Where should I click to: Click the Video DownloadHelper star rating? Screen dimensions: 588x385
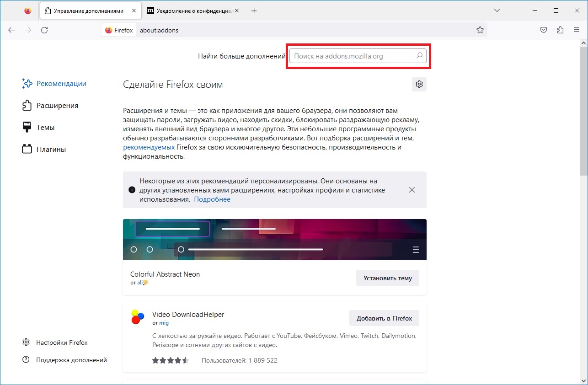pos(171,360)
